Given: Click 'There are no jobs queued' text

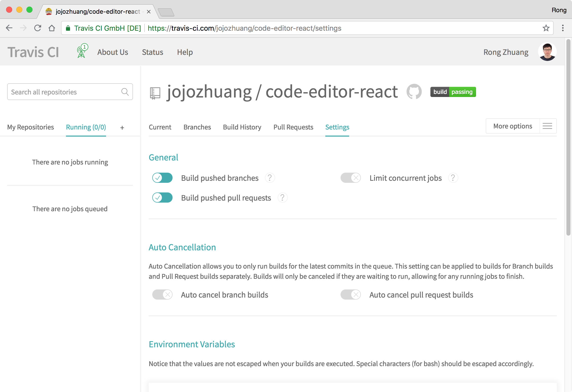Looking at the screenshot, I should [70, 209].
